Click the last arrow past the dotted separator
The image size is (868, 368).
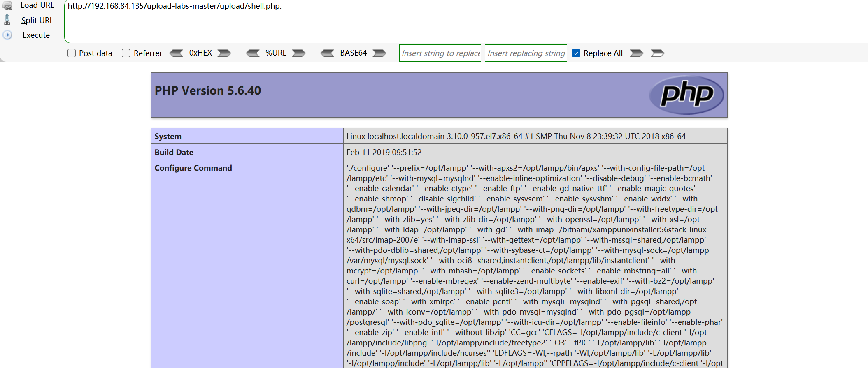pyautogui.click(x=658, y=53)
